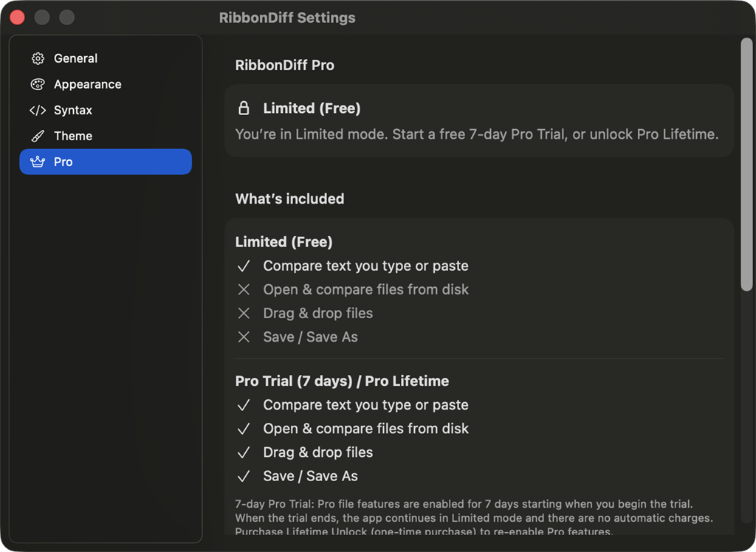Select General in the settings sidebar
Screen dimensions: 756x552
75,58
